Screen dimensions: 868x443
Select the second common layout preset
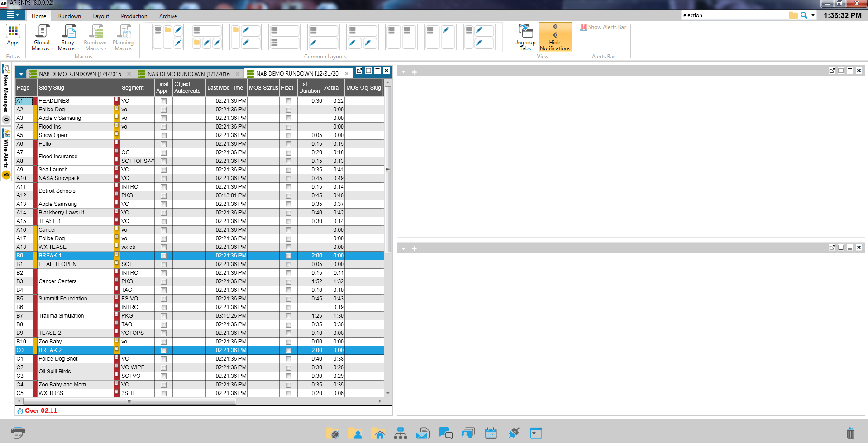click(207, 37)
